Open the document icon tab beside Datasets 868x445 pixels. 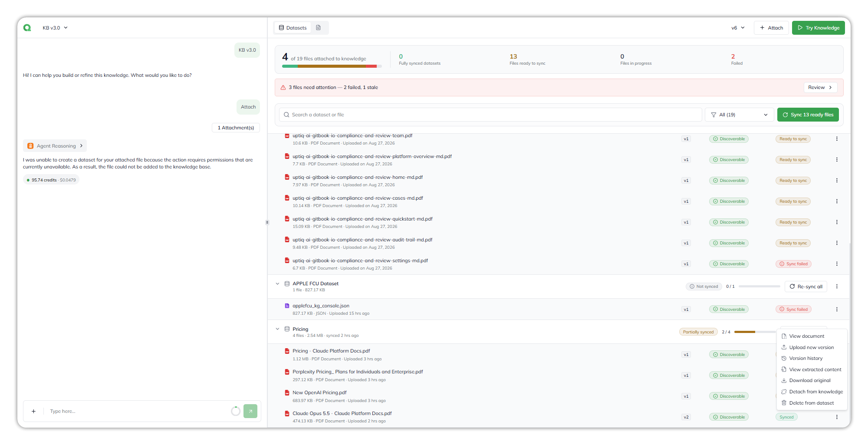pos(319,28)
